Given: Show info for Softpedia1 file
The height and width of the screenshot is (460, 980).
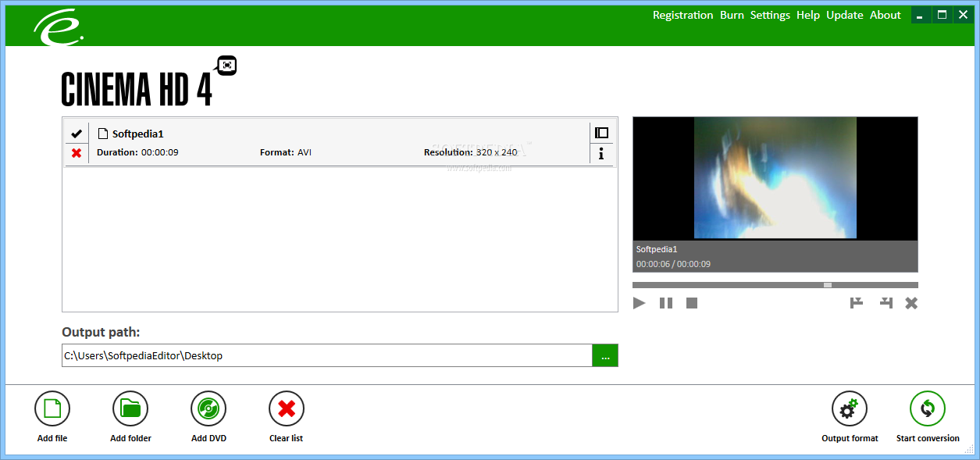Looking at the screenshot, I should [x=601, y=154].
